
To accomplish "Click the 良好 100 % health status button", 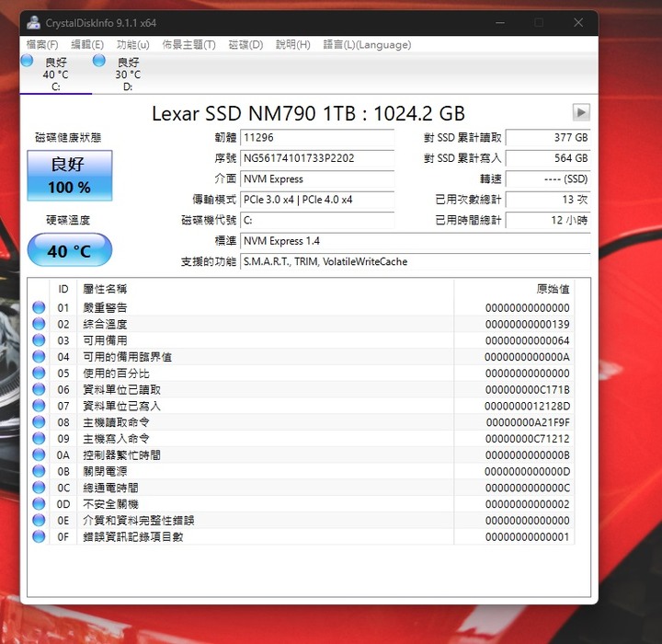I will coord(70,176).
